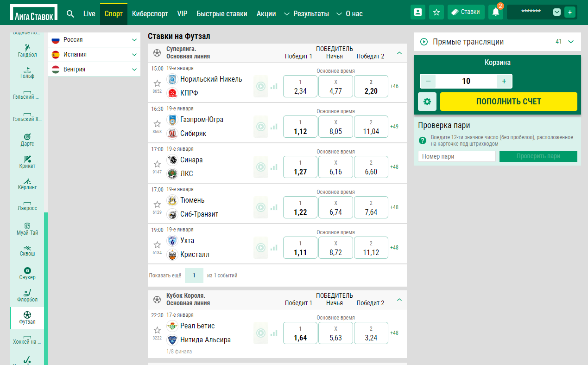
Task: Select Гандбол sport in sidebar
Action: [27, 51]
